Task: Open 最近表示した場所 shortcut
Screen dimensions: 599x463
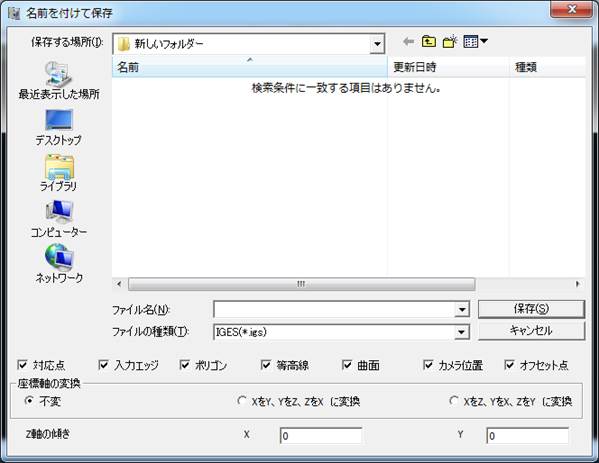Action: 59,80
